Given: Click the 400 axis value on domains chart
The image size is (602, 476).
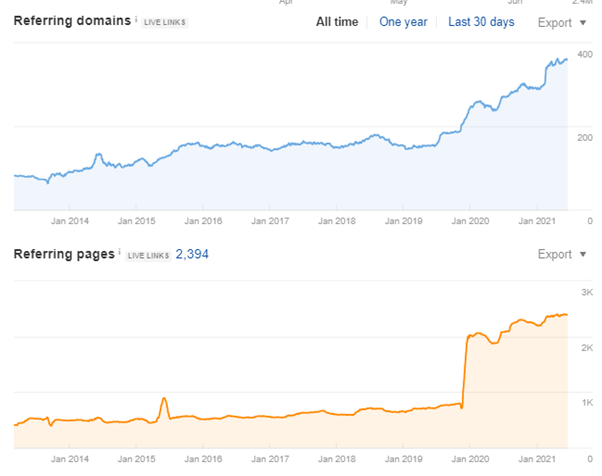Looking at the screenshot, I should click(585, 55).
